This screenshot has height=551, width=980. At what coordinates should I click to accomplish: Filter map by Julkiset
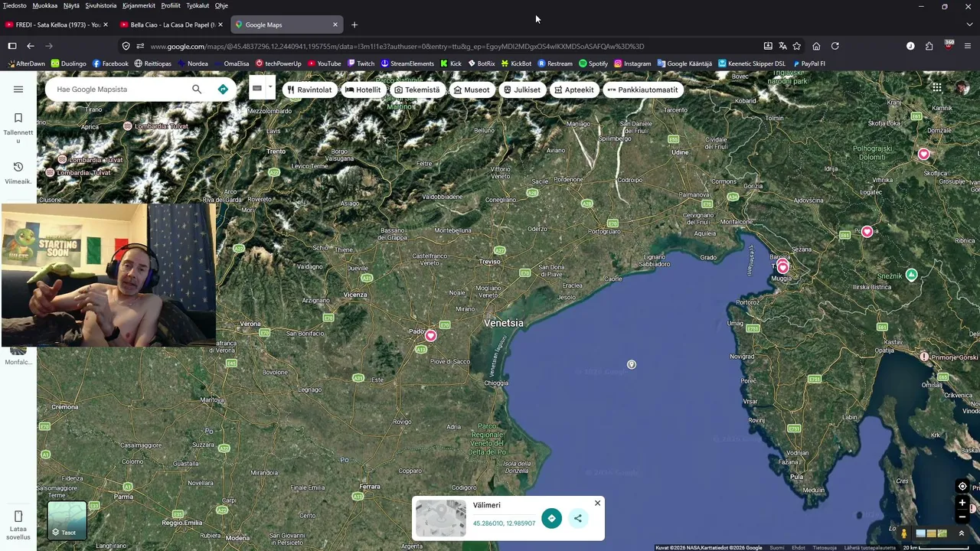pos(522,90)
